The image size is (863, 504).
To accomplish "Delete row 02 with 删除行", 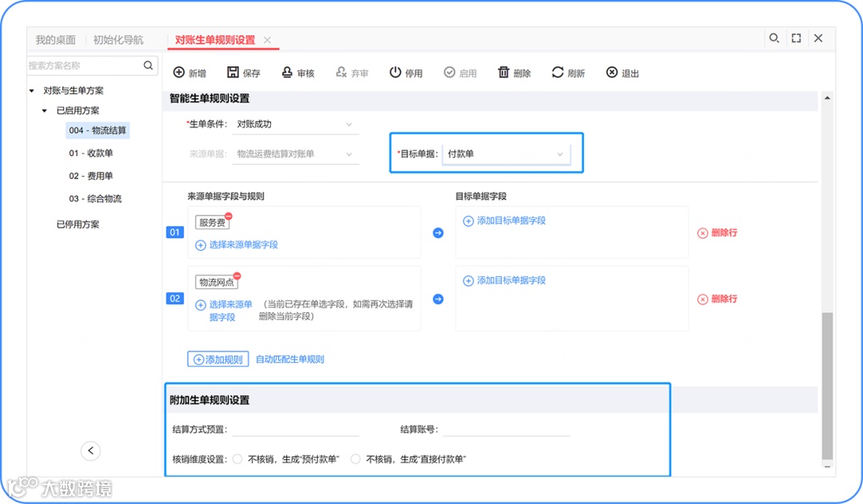I will coord(717,299).
